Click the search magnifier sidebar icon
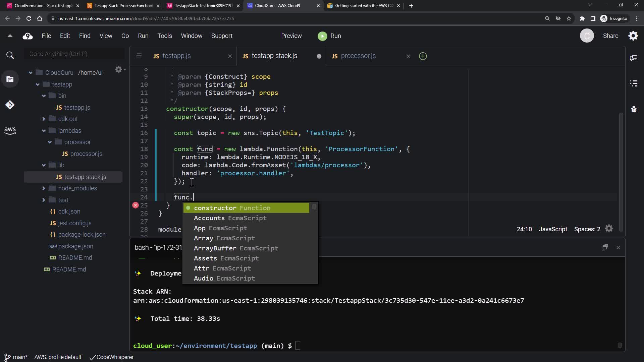The image size is (644, 362). [10, 55]
